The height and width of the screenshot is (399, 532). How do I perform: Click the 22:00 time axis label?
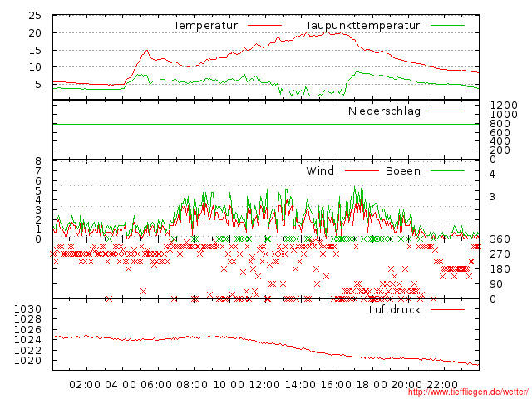[x=442, y=385]
